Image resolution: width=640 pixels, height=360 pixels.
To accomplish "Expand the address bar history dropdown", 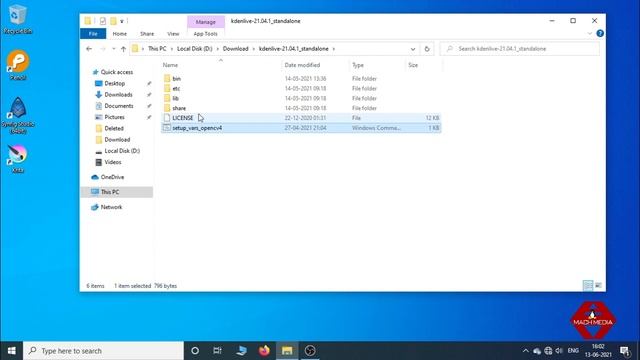I will [413, 49].
